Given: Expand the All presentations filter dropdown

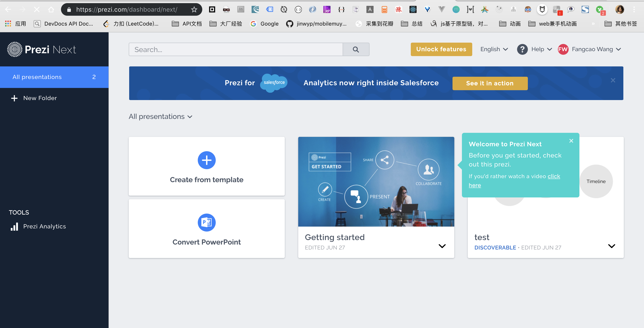Looking at the screenshot, I should pos(161,117).
